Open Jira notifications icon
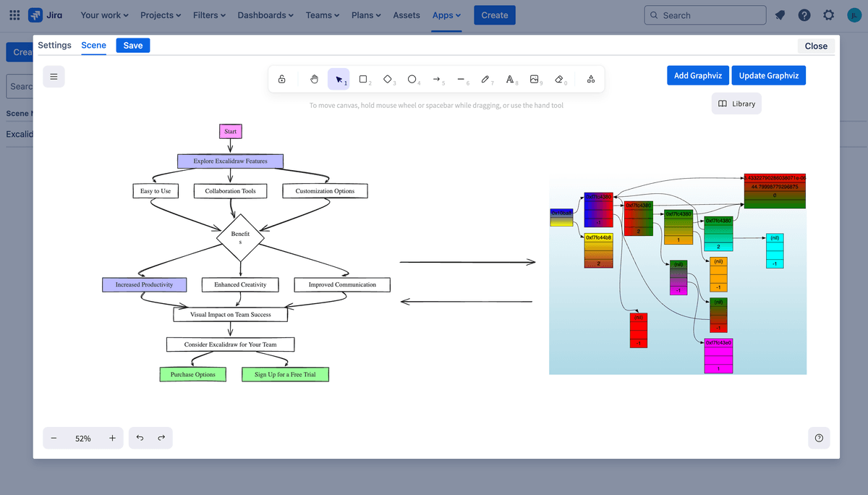The height and width of the screenshot is (495, 868). pyautogui.click(x=780, y=15)
